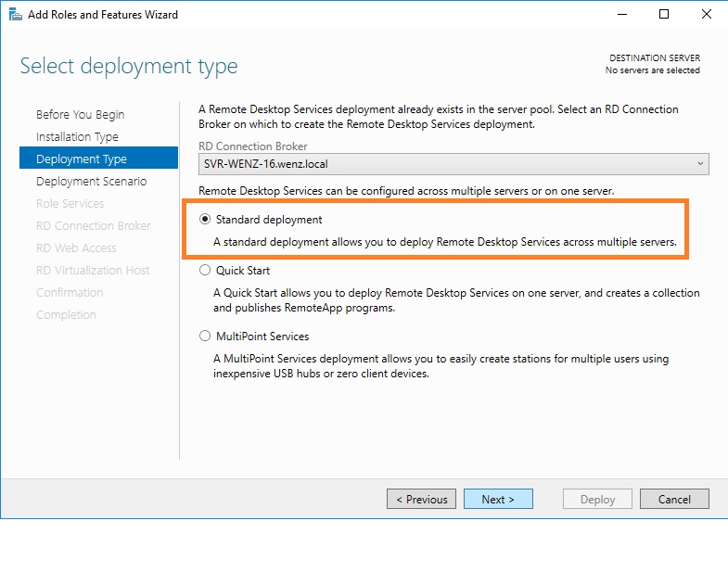Click the Quick Start description text
This screenshot has height=572, width=728.
456,300
